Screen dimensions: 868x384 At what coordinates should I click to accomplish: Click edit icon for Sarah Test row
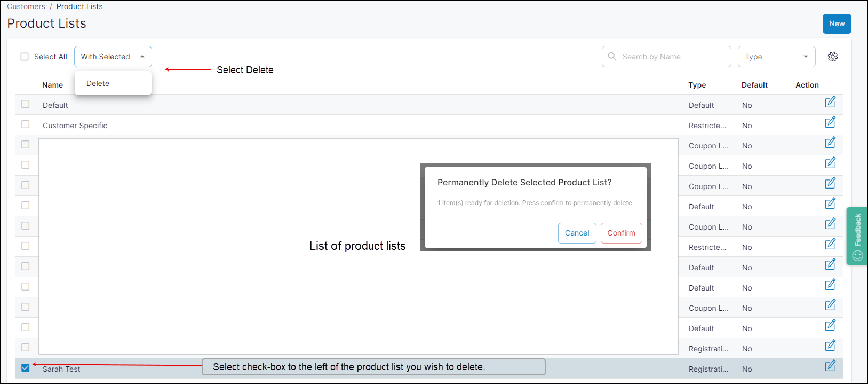click(830, 366)
